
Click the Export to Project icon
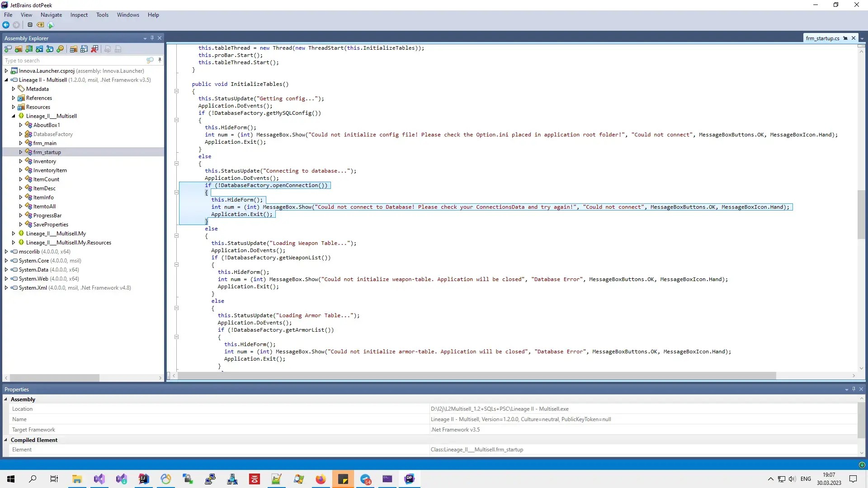point(108,49)
